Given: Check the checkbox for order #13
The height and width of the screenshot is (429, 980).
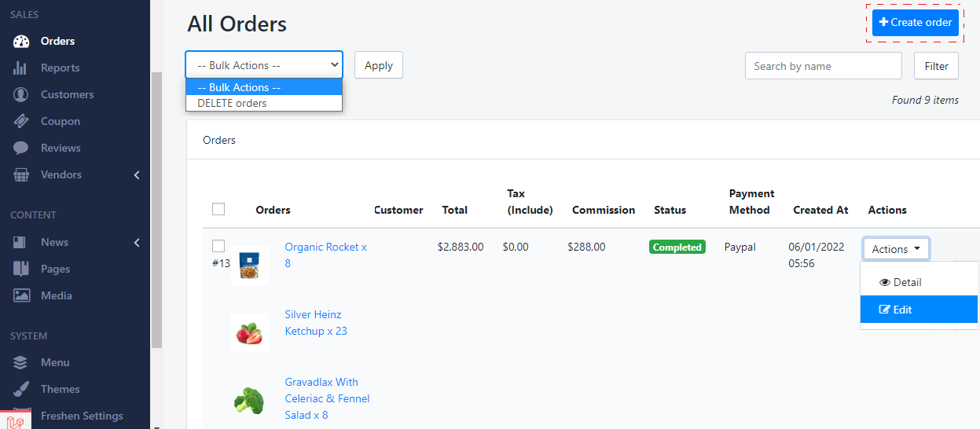Looking at the screenshot, I should [218, 246].
